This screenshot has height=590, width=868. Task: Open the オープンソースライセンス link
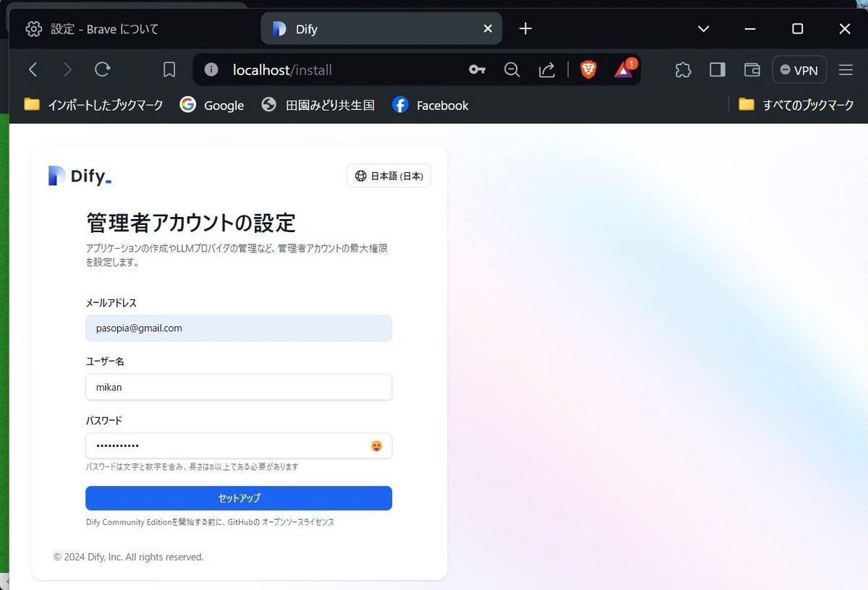point(298,522)
